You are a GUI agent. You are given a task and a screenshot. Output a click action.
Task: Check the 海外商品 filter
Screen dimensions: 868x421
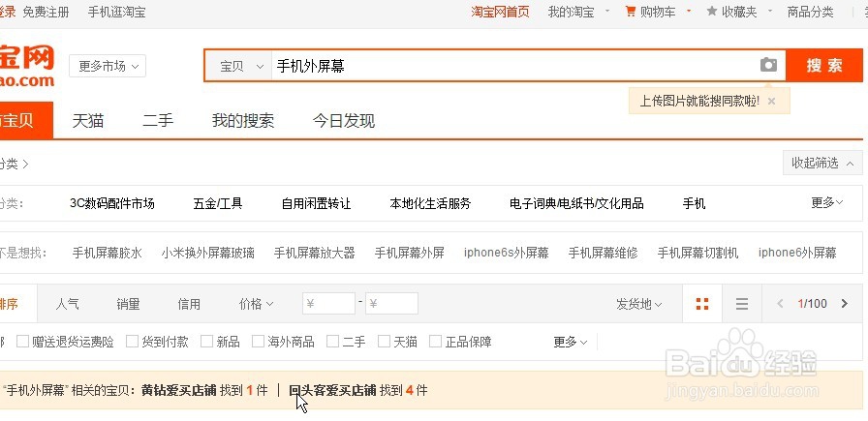coord(258,342)
